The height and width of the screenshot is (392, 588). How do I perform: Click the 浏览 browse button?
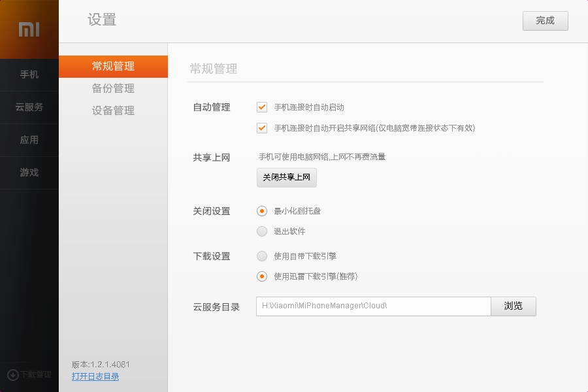tap(514, 306)
